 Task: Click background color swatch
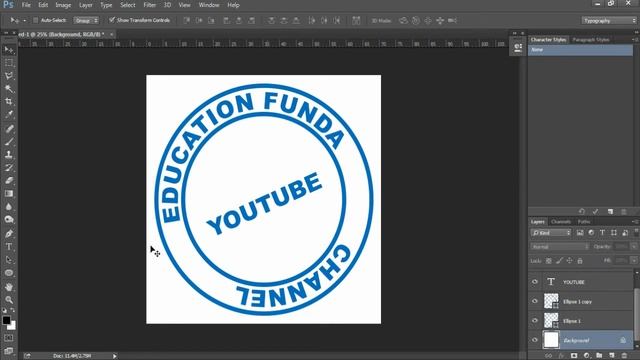(13, 326)
